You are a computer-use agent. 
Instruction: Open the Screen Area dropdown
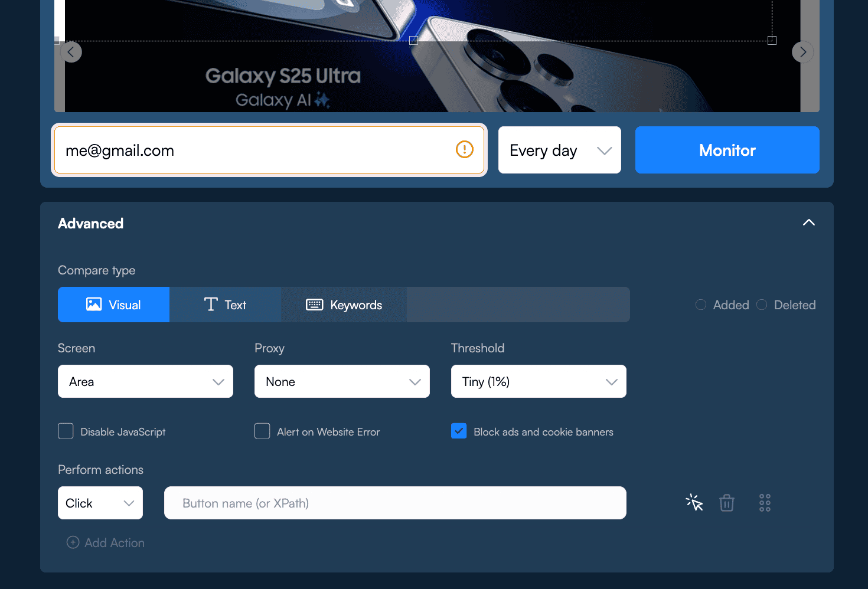[x=145, y=381]
